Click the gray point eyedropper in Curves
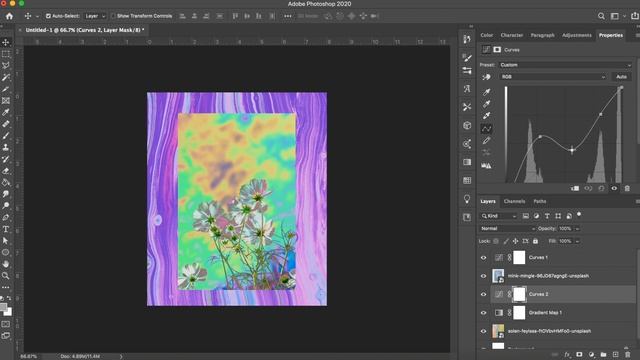This screenshot has height=360, width=640. click(487, 104)
